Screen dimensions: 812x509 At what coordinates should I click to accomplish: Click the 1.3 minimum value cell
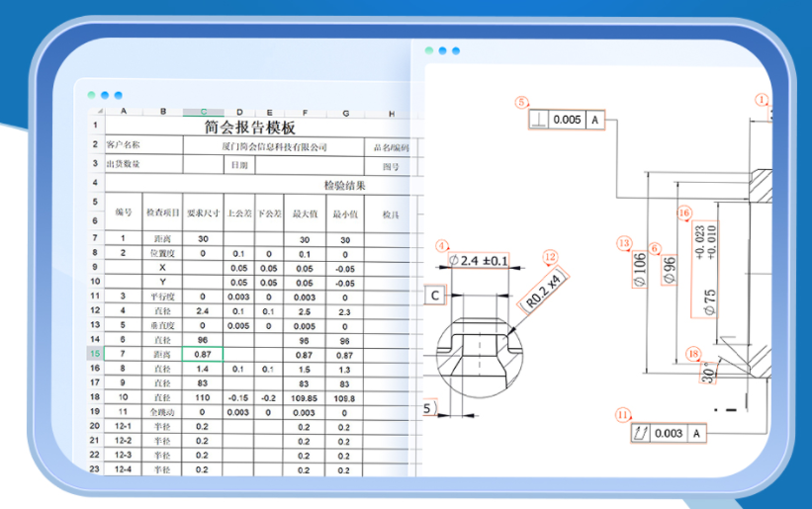pyautogui.click(x=344, y=370)
